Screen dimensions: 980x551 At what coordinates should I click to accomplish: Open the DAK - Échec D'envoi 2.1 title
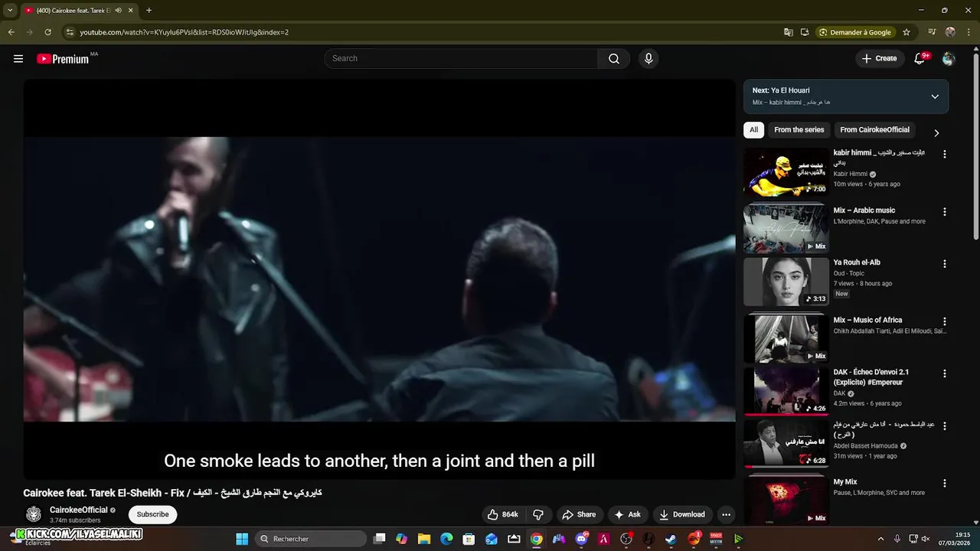coord(871,377)
